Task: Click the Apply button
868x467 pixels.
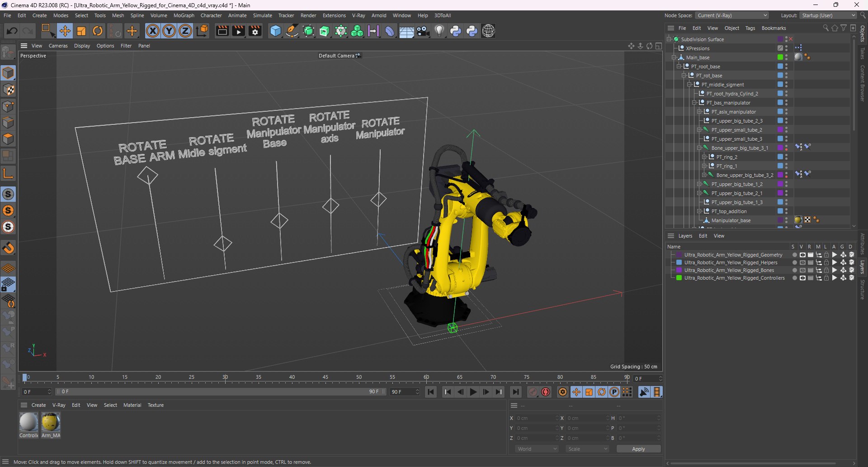Action: [x=638, y=449]
